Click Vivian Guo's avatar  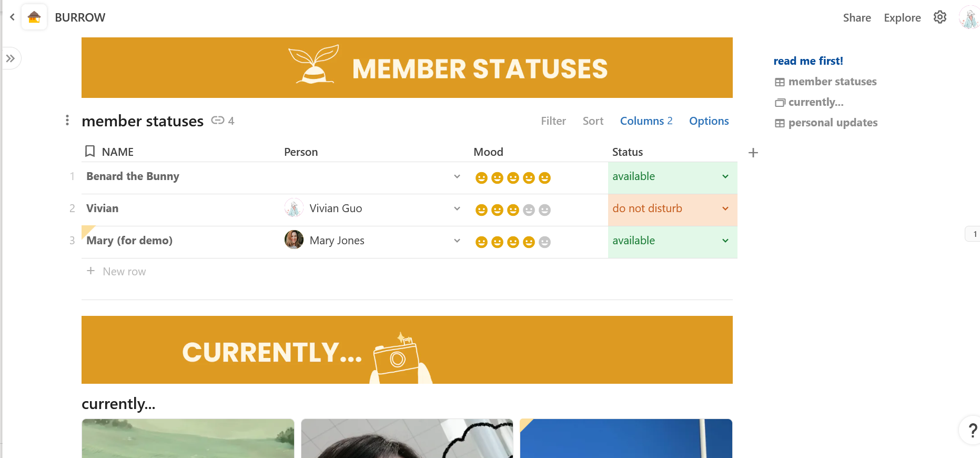click(x=294, y=208)
